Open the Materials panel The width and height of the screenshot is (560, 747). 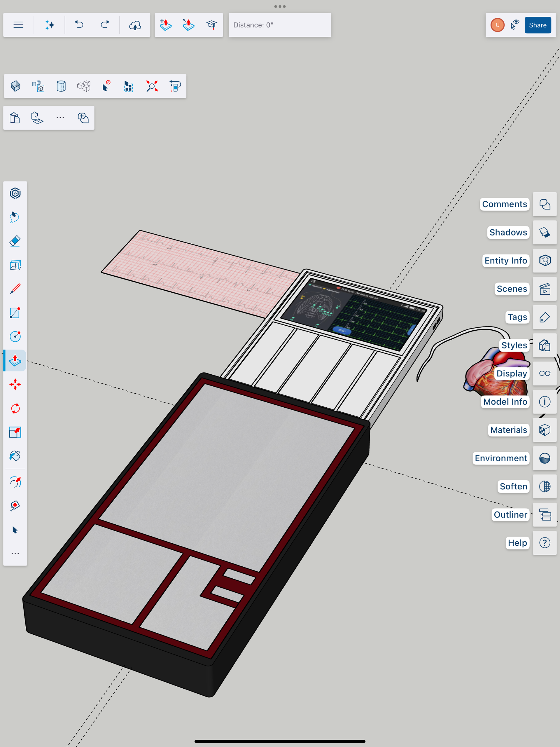pos(545,430)
